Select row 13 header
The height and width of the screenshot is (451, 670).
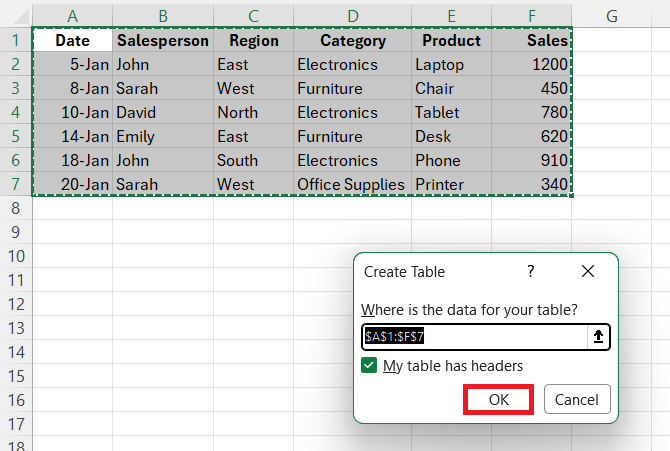point(16,328)
